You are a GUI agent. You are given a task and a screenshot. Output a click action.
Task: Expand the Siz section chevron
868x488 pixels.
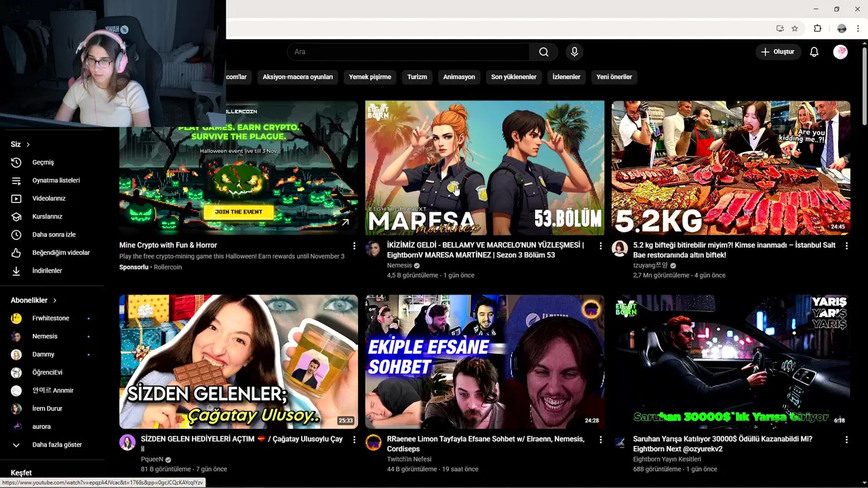[x=28, y=144]
